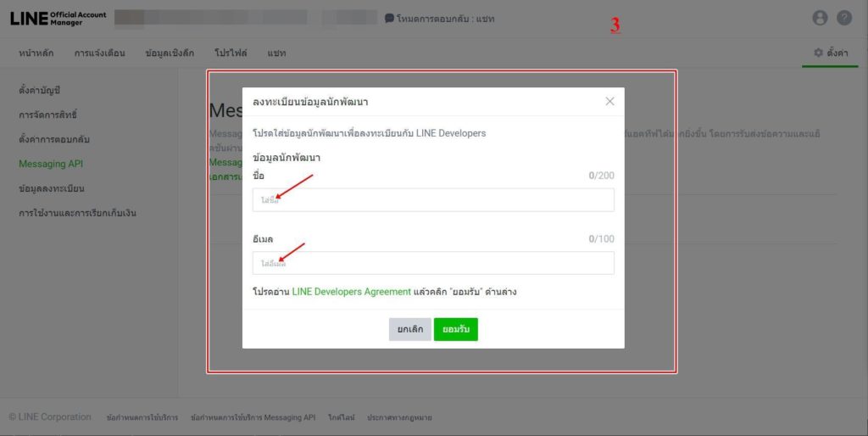Viewport: 868px width, 436px height.
Task: Click the ยกเลิก cancel button
Action: 409,329
